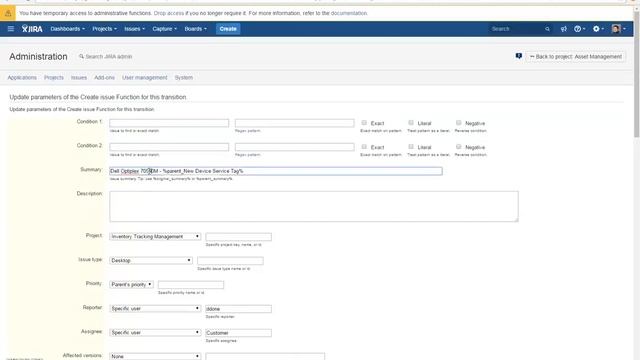
Task: Open the help question mark menu
Action: [580, 29]
